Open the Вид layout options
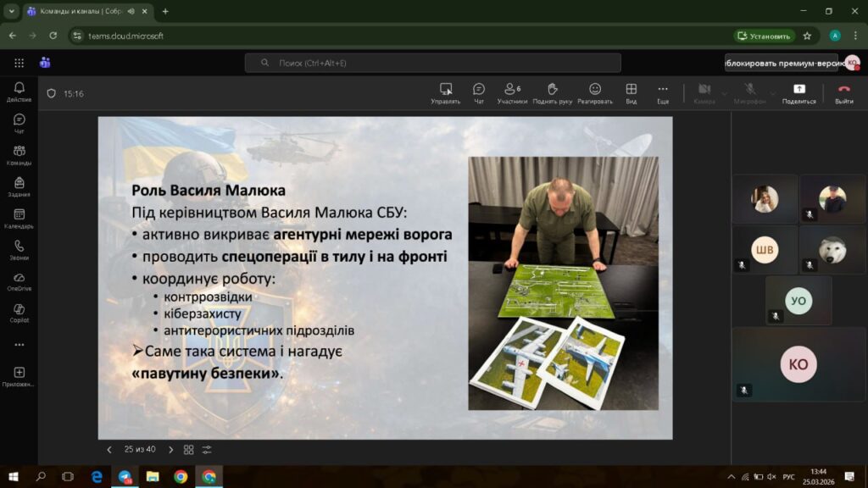This screenshot has width=868, height=488. pos(631,92)
